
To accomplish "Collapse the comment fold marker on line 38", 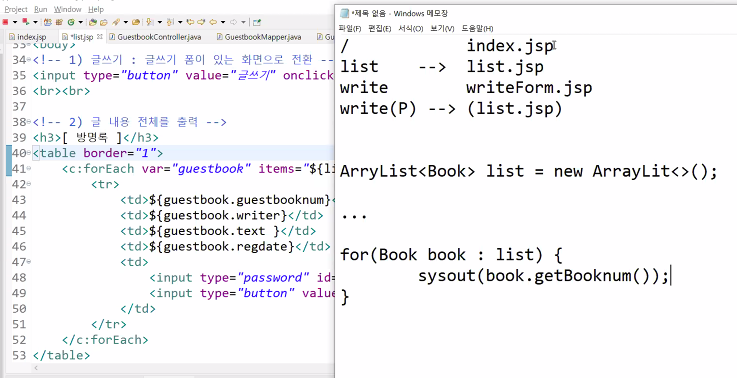I will click(29, 122).
